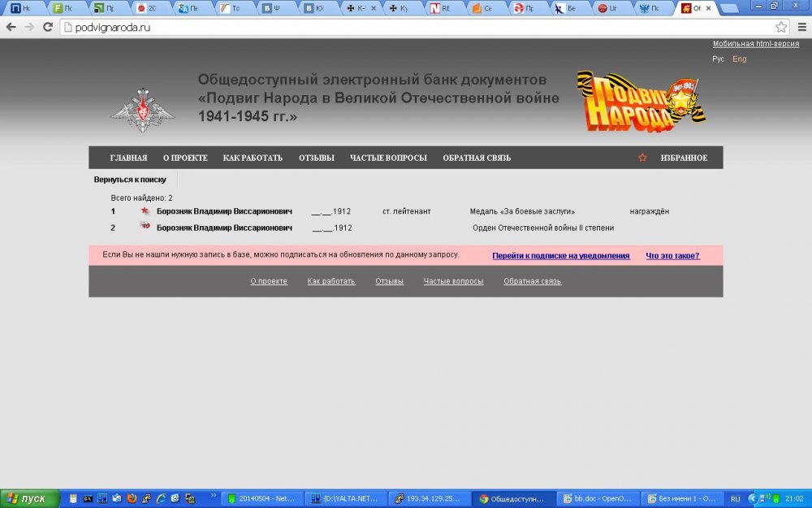Open second result Борозняк Владимир Виссарионович
This screenshot has width=812, height=508.
coord(224,228)
